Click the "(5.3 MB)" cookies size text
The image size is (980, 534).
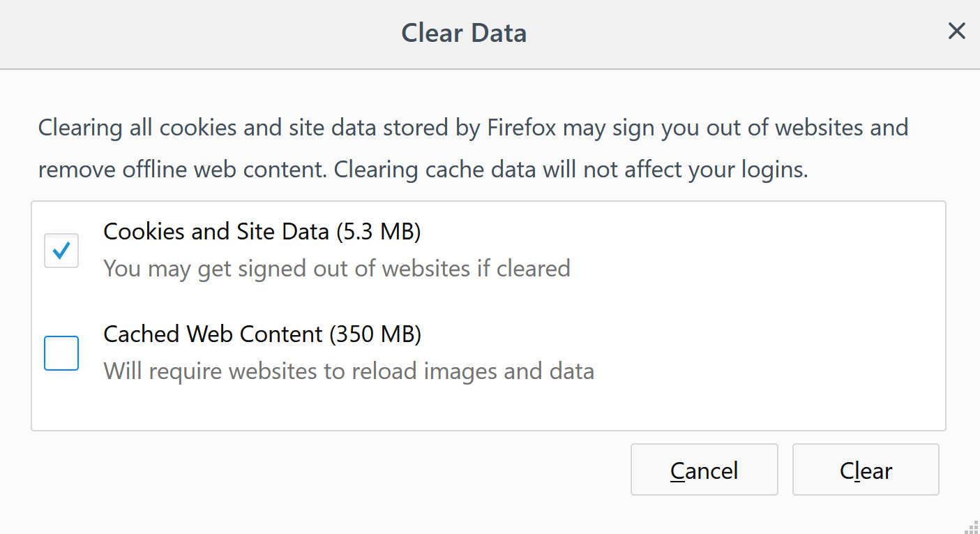click(379, 232)
